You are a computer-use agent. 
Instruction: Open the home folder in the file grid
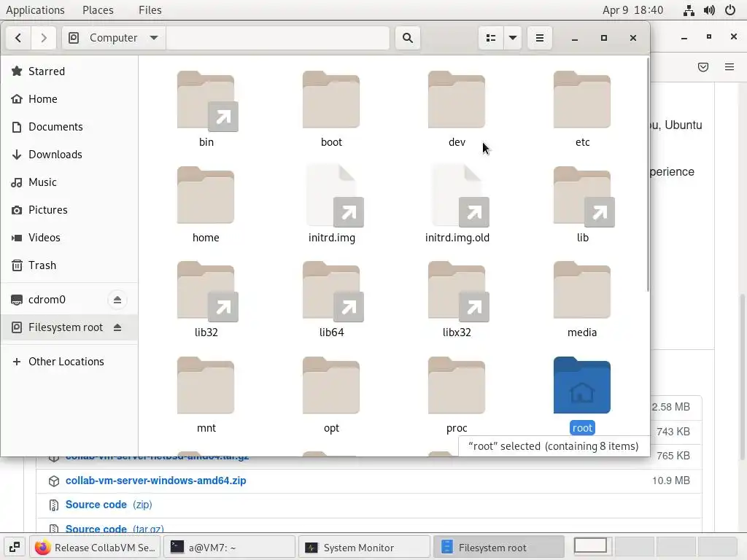[x=206, y=195]
